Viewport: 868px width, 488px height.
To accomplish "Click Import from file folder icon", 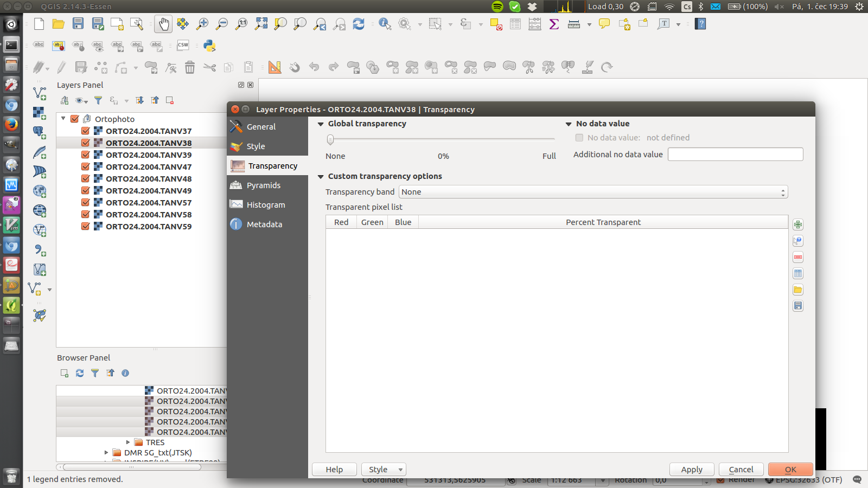I will click(798, 290).
